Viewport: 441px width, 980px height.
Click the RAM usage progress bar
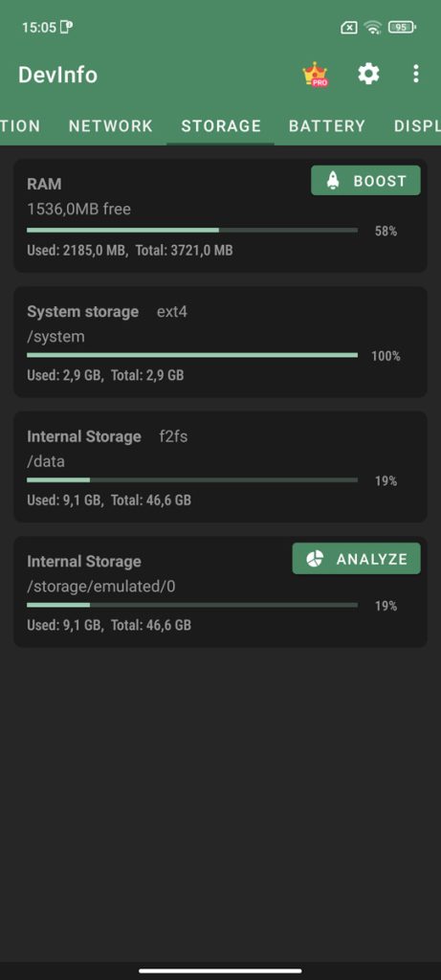pyautogui.click(x=192, y=230)
